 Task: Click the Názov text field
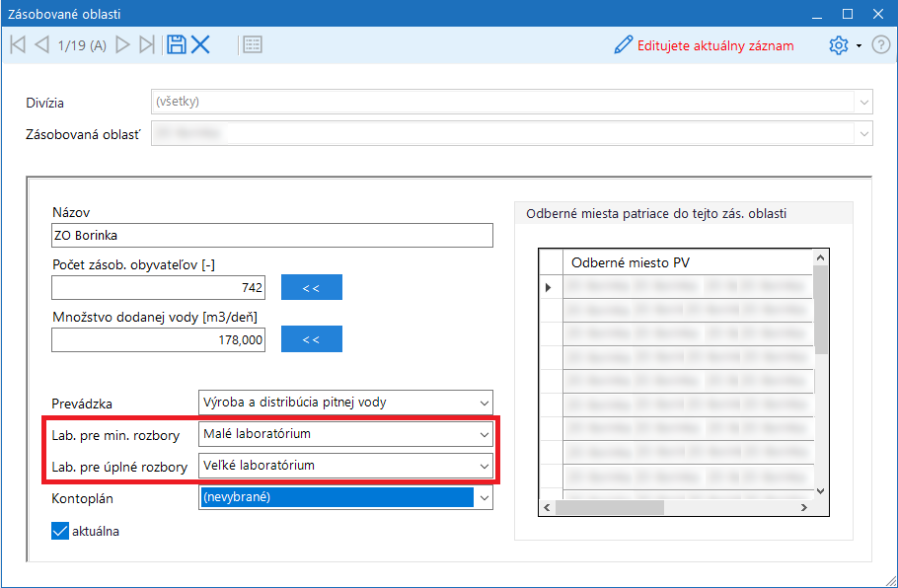click(x=271, y=235)
